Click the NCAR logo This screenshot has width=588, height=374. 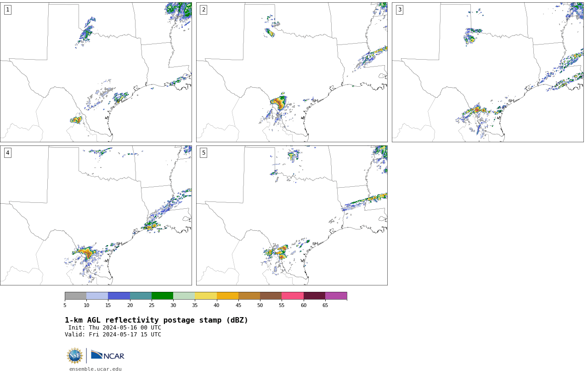coord(107,356)
